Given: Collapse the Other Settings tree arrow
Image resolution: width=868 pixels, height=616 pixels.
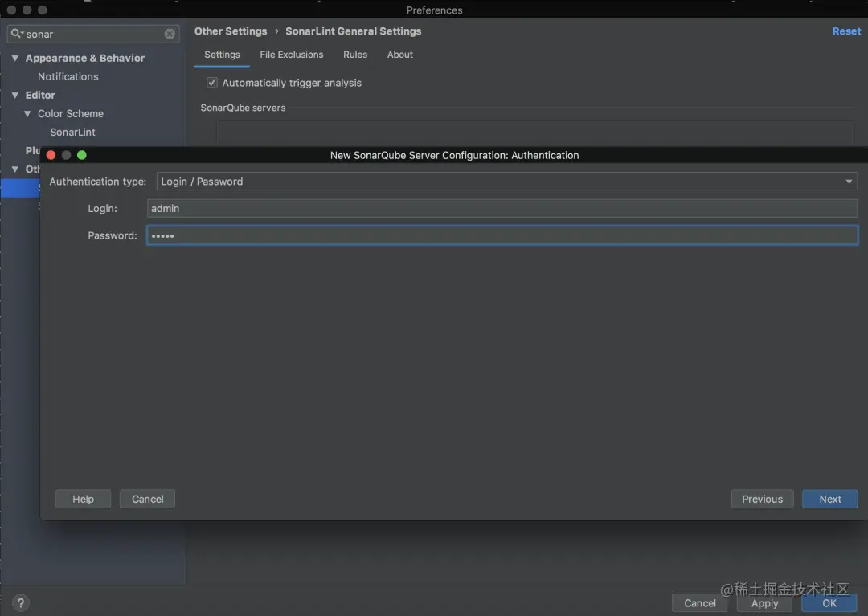Looking at the screenshot, I should pos(15,169).
